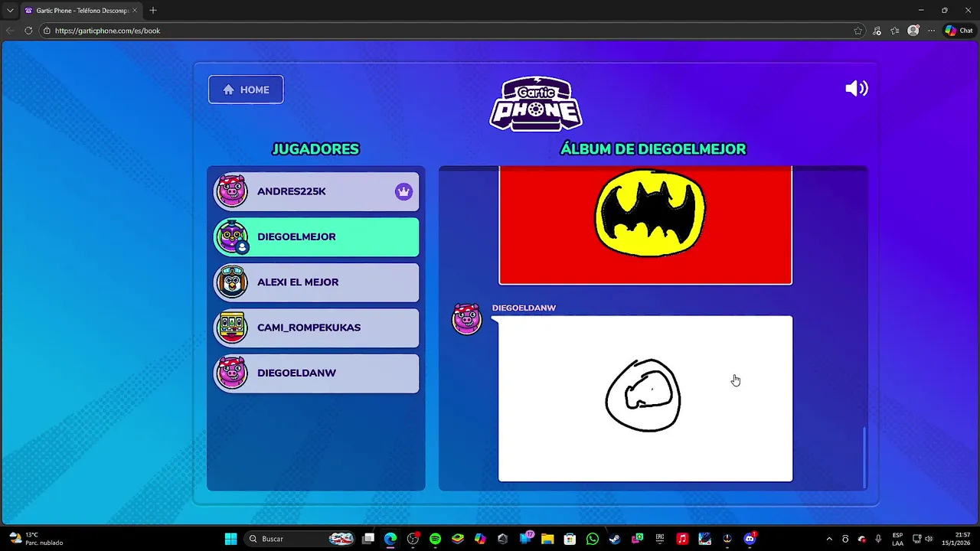Open the volume tray icon

(929, 539)
